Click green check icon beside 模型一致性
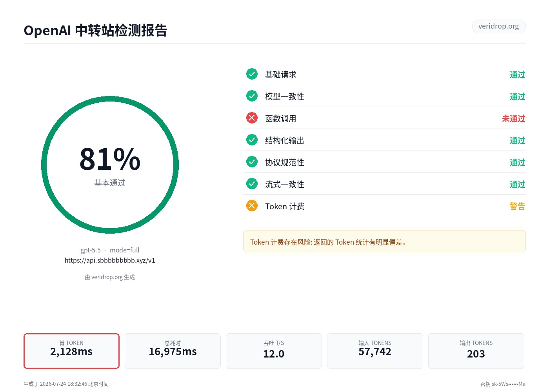The width and height of the screenshot is (549, 392). click(x=252, y=96)
